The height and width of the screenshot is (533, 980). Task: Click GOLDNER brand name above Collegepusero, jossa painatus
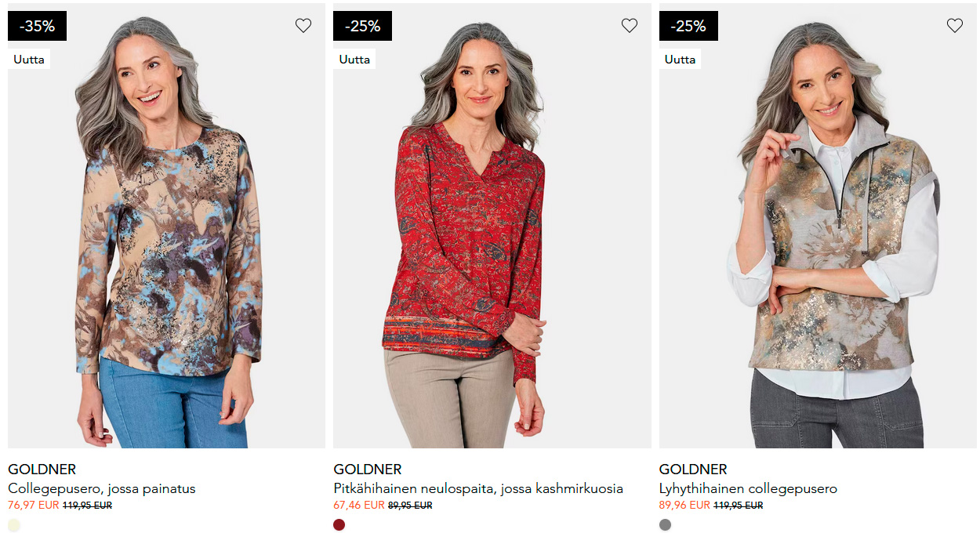tap(42, 470)
